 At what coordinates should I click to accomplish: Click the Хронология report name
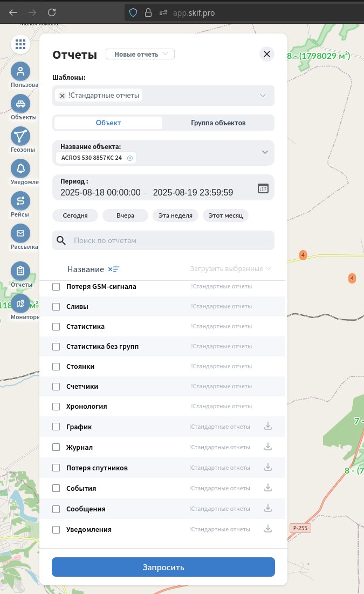coord(87,407)
